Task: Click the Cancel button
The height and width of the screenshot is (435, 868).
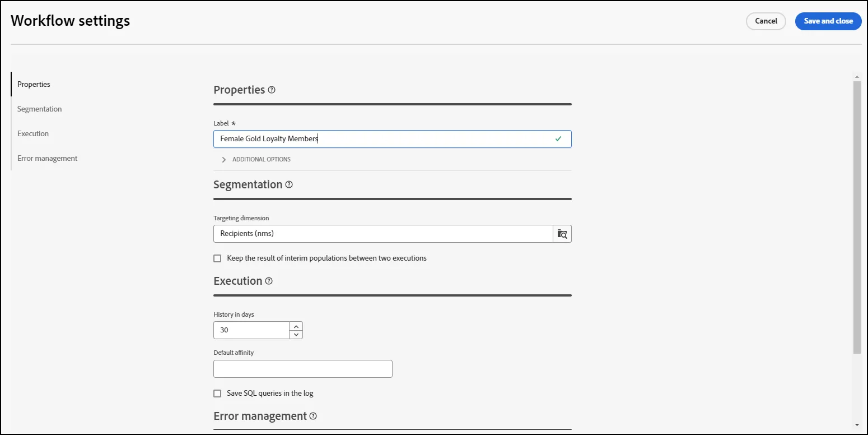Action: point(766,21)
